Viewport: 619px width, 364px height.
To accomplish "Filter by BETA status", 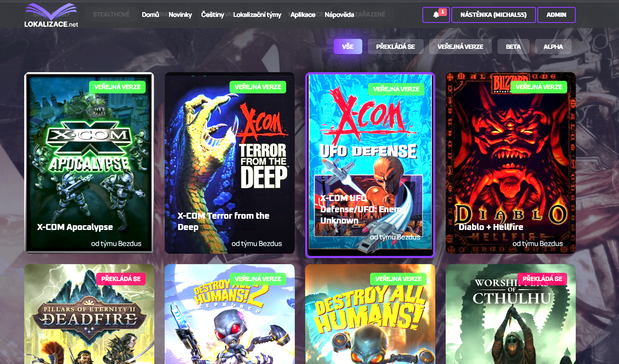I will [x=513, y=47].
